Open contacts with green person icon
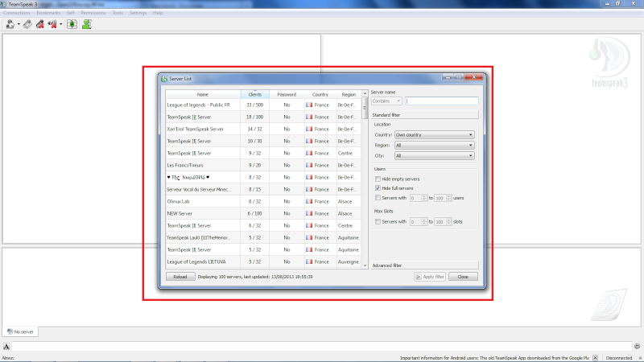 [x=87, y=25]
